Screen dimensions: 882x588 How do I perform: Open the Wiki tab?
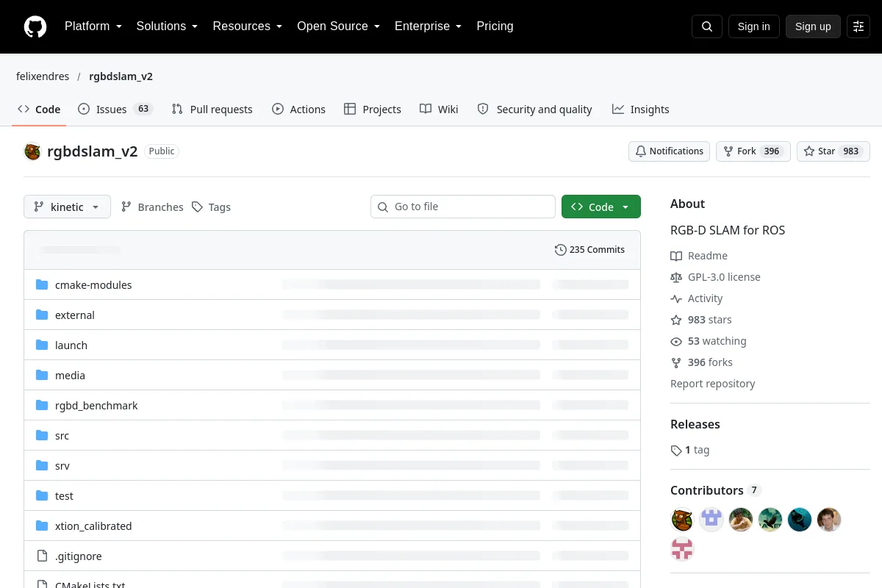click(439, 110)
